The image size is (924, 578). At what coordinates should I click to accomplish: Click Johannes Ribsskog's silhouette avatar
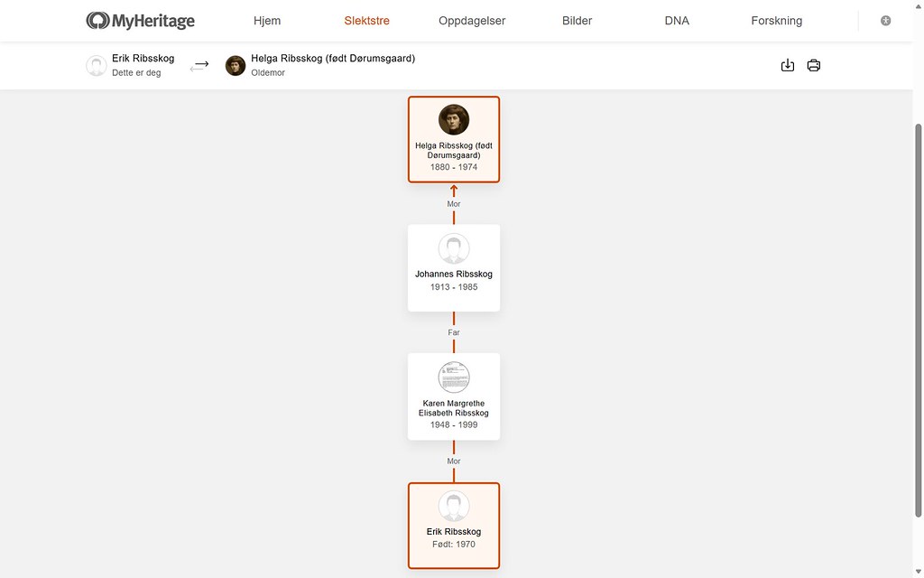coord(454,248)
